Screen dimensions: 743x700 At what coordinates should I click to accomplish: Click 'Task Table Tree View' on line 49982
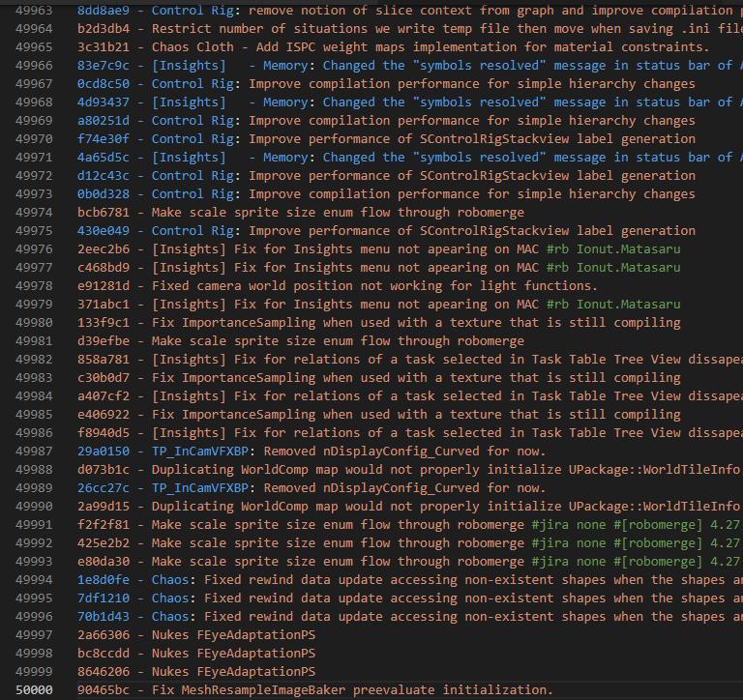[x=606, y=360]
